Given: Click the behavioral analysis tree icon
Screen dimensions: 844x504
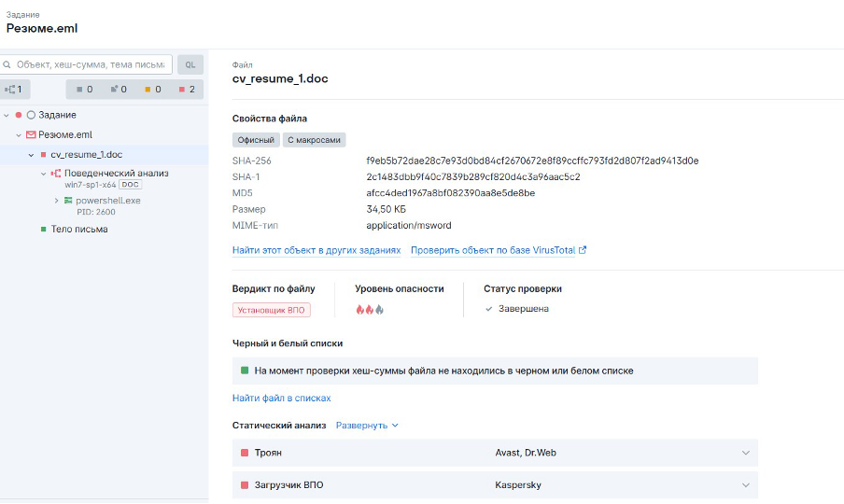Looking at the screenshot, I should (55, 174).
